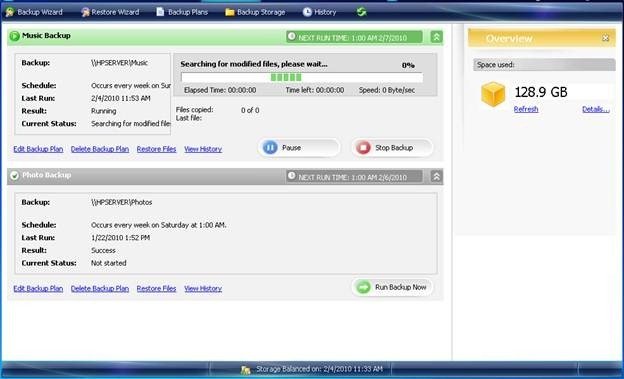Edit the Photo Backup plan
624x379 pixels.
38,289
